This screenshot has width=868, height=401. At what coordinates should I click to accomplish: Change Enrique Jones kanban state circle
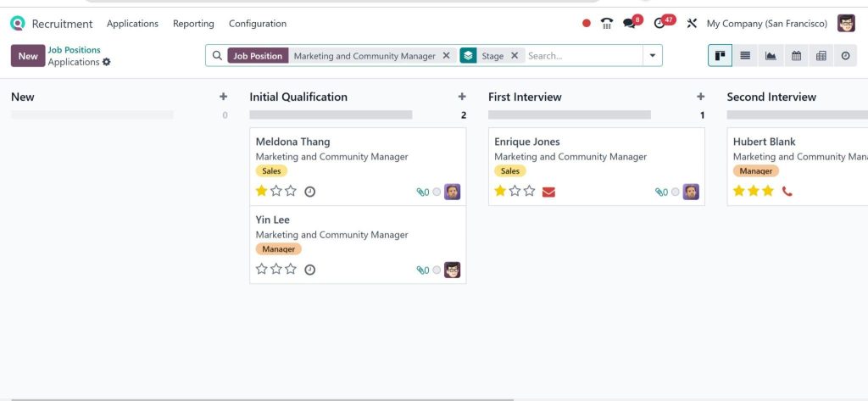coord(676,192)
